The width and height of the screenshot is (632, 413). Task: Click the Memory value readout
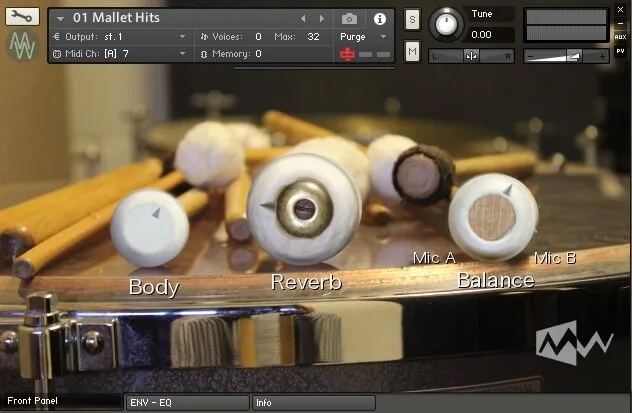click(258, 54)
